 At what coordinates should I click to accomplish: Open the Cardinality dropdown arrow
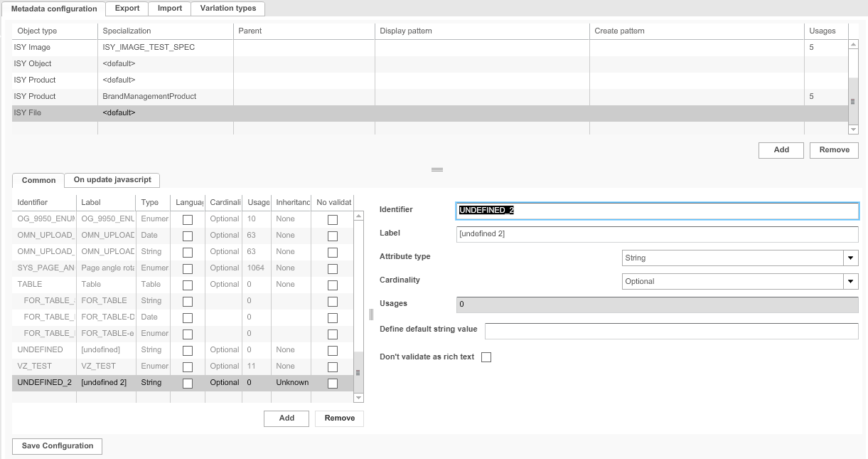coord(850,281)
